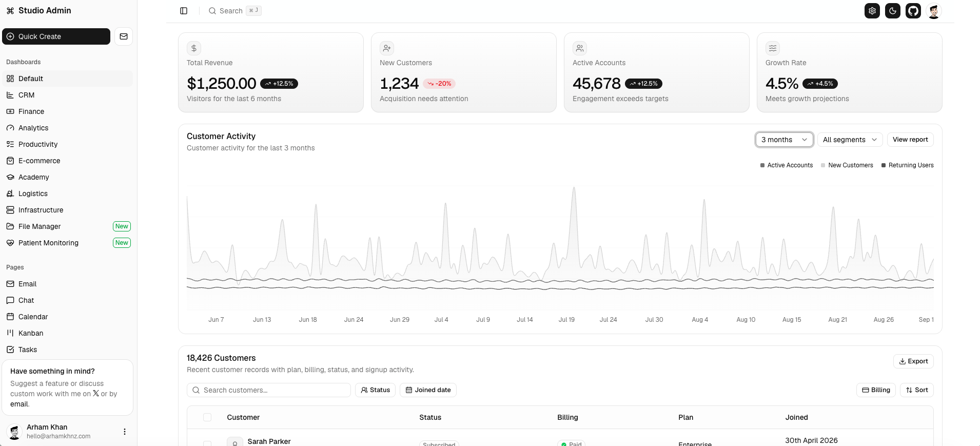Open account options menu for Arham Khan
The image size is (980, 446).
(x=124, y=432)
